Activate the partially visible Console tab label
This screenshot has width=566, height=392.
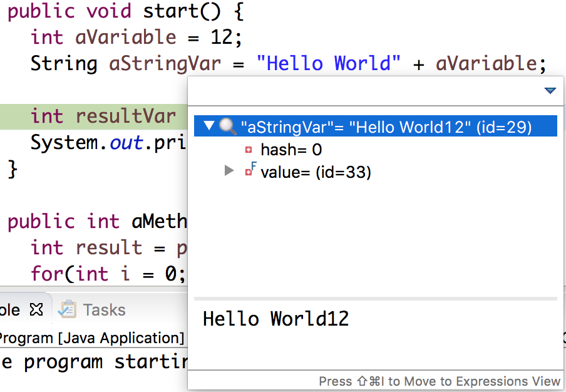11,310
